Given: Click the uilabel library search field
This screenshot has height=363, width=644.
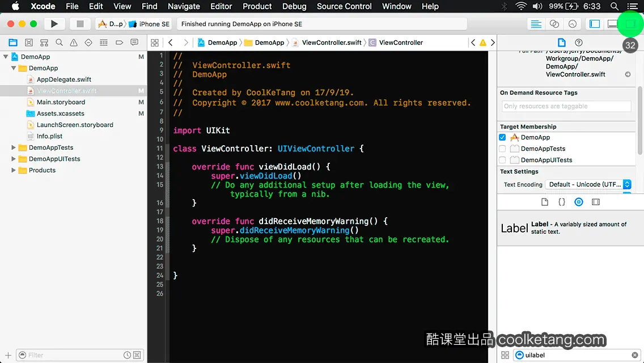Looking at the screenshot, I should pyautogui.click(x=577, y=355).
